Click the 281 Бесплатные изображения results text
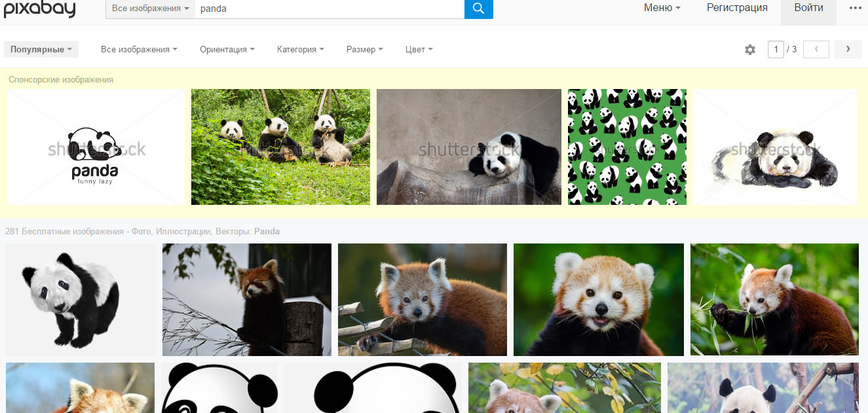 pyautogui.click(x=142, y=231)
